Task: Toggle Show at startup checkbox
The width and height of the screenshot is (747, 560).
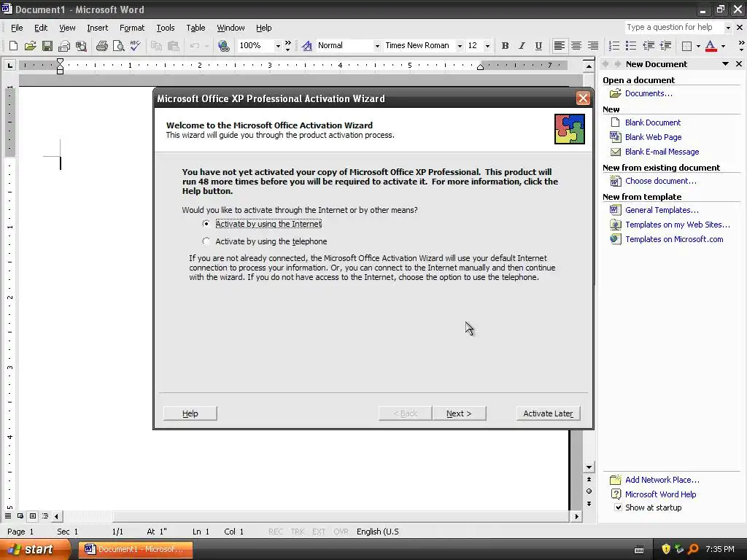Action: [618, 507]
